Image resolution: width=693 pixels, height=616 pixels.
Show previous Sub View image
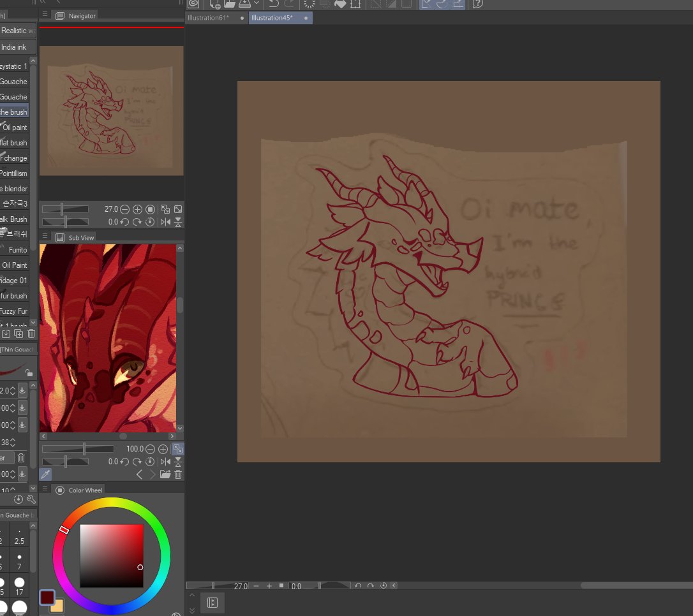coord(139,474)
